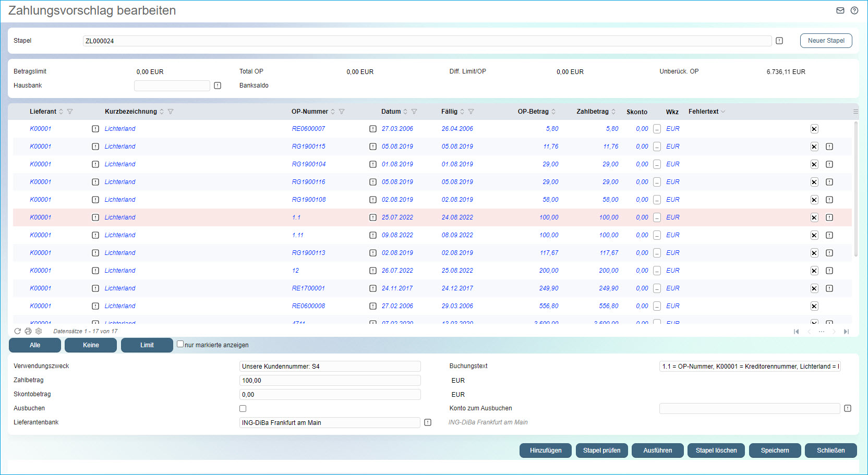
Task: Open lookup icon next to Stapel field
Action: point(779,41)
